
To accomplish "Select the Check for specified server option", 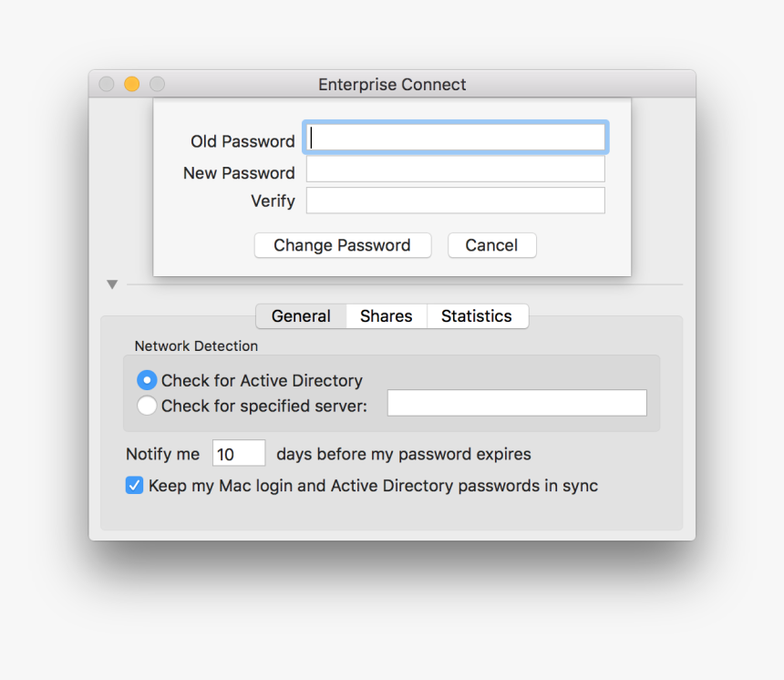I will [147, 406].
